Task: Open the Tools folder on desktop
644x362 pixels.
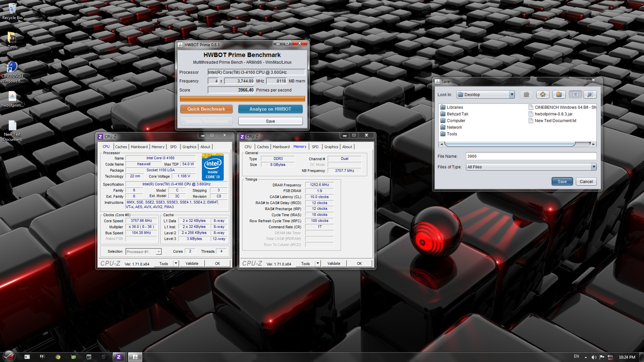Action: click(x=12, y=41)
